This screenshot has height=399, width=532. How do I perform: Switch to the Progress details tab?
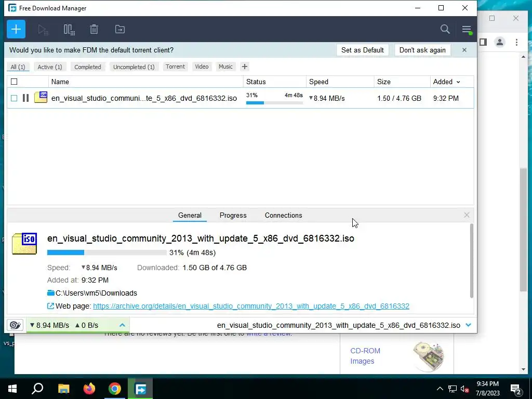[233, 215]
